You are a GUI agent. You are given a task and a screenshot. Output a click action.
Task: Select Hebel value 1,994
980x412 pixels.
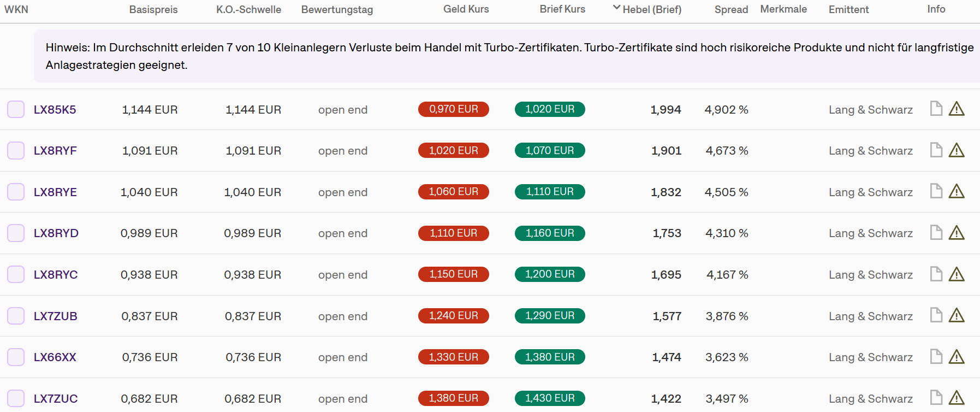click(x=666, y=110)
